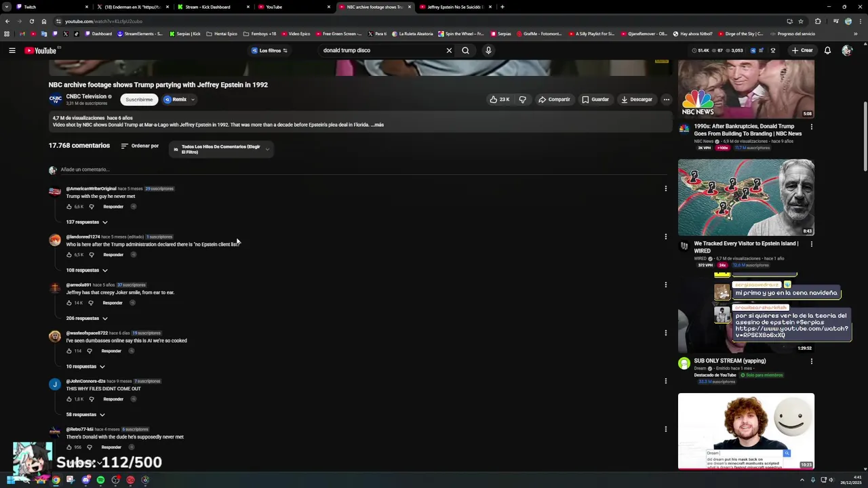The width and height of the screenshot is (868, 488).
Task: Click the search magnifier button
Action: tap(465, 50)
